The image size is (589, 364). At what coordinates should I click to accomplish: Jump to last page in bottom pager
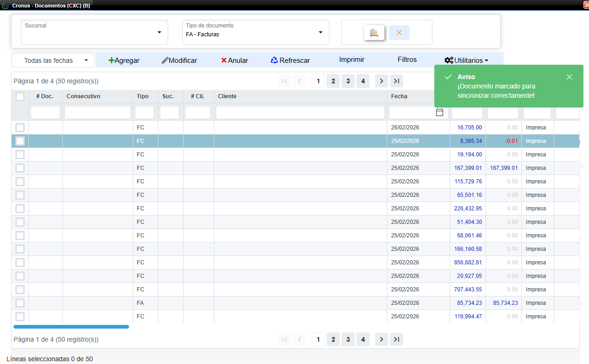click(x=396, y=340)
